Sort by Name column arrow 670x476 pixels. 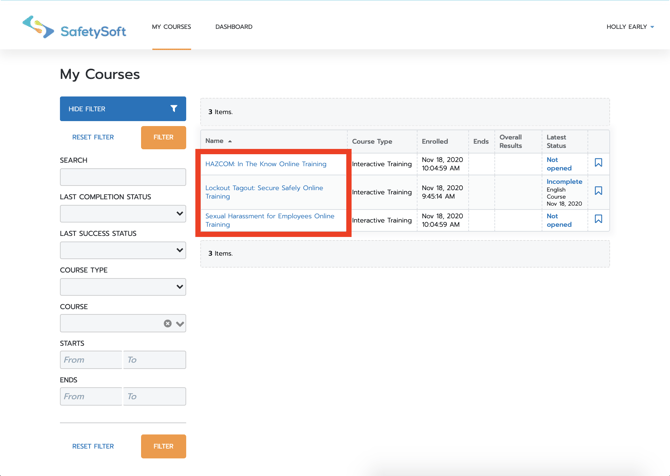(230, 142)
